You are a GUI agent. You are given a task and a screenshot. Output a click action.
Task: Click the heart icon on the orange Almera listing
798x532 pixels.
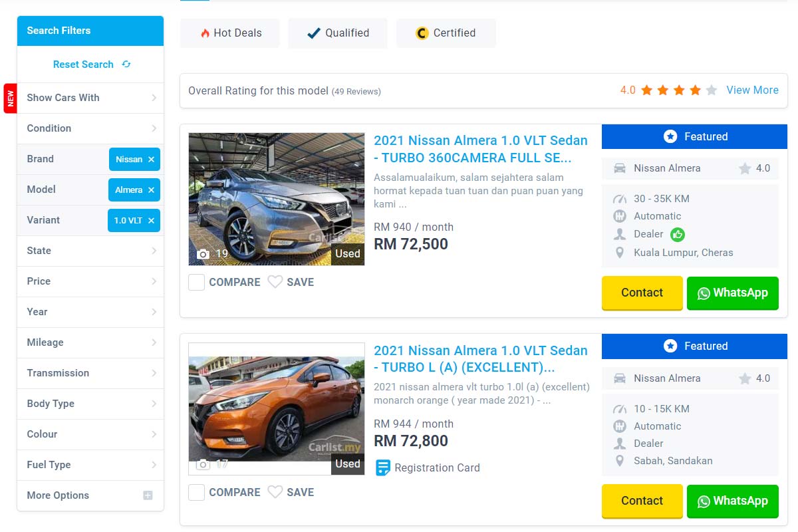click(275, 492)
